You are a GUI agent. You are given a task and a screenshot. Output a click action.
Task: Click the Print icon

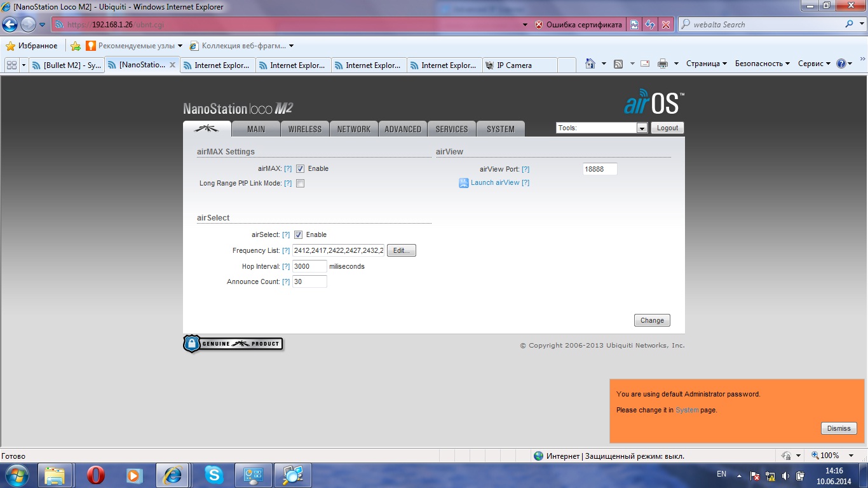pyautogui.click(x=663, y=64)
